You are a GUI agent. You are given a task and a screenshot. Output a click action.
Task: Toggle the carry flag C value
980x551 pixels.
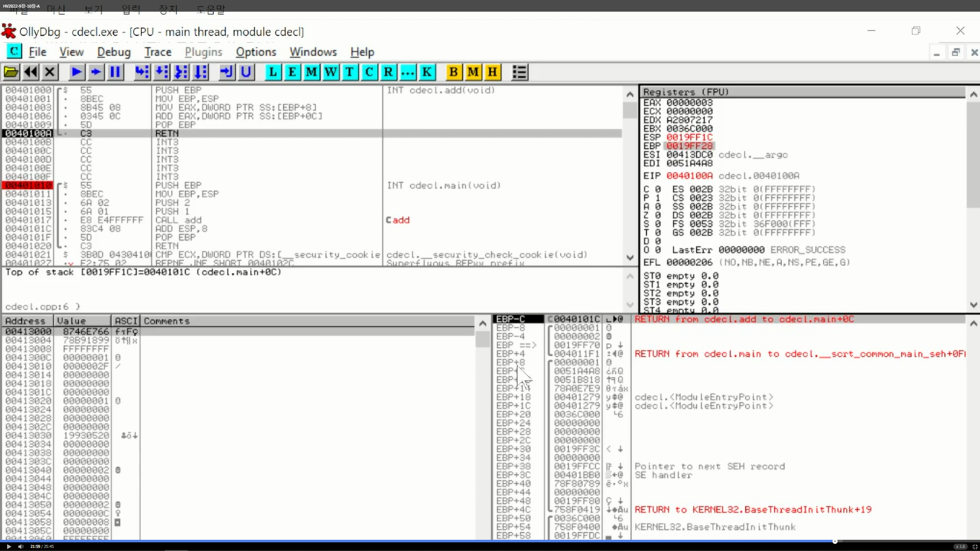point(657,189)
